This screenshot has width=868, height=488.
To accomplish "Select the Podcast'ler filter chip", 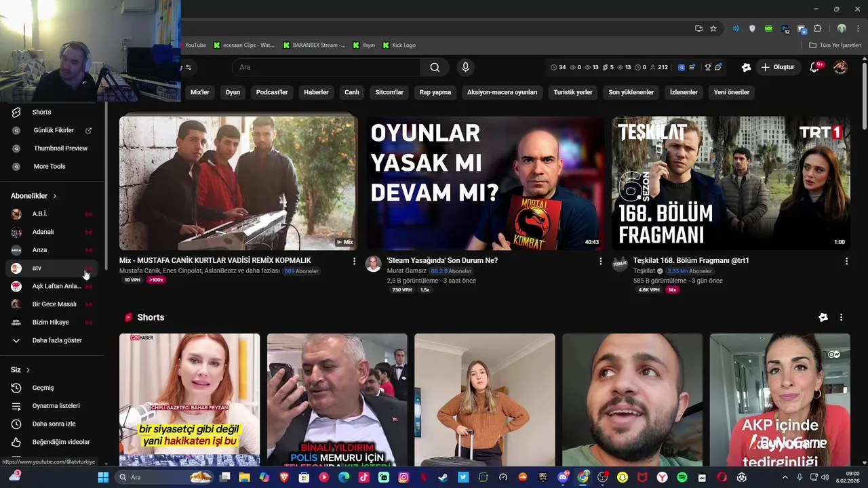I will (x=272, y=92).
